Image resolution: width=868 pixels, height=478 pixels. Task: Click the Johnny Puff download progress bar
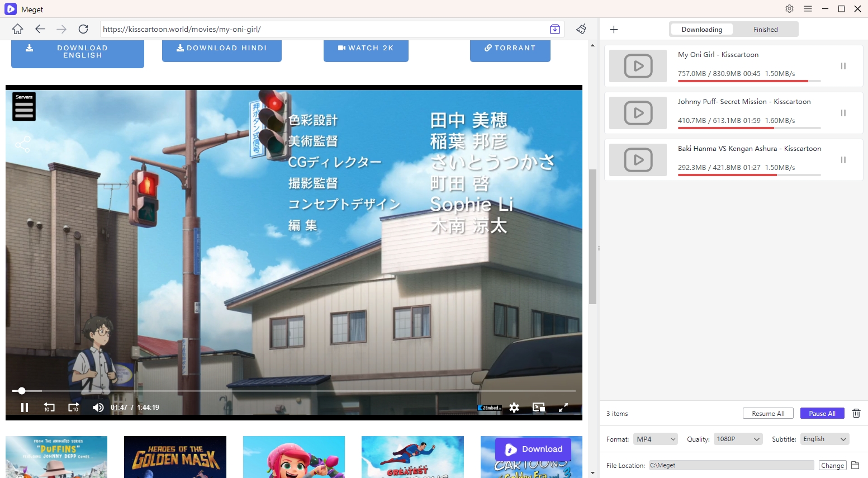750,128
